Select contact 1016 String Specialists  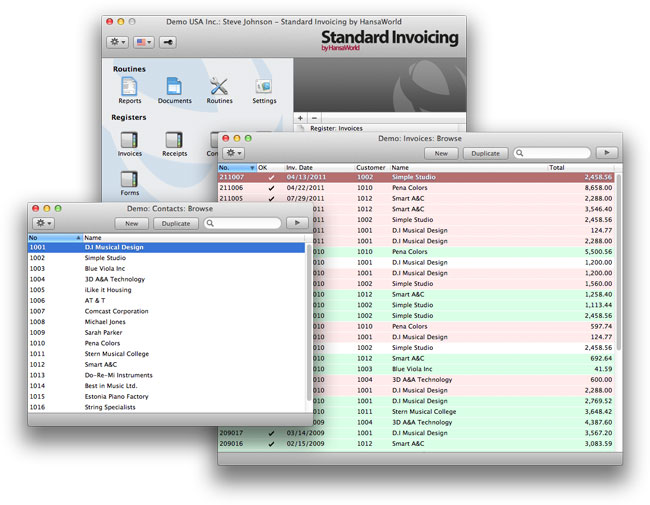[x=166, y=407]
